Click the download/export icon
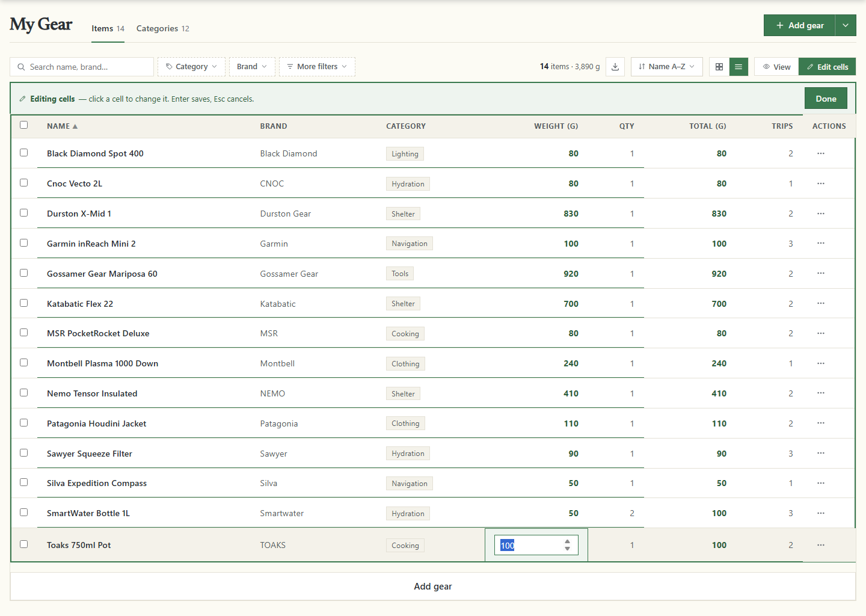The image size is (866, 616). [x=615, y=67]
